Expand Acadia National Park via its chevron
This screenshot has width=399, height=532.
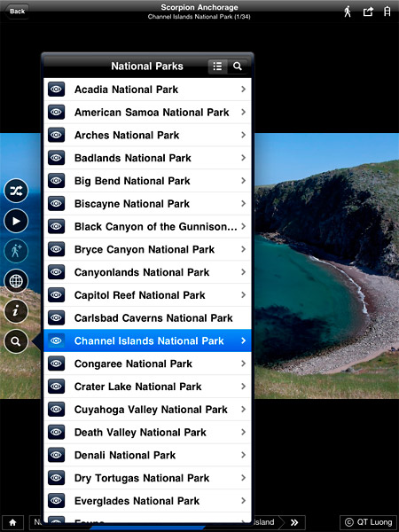pyautogui.click(x=243, y=90)
